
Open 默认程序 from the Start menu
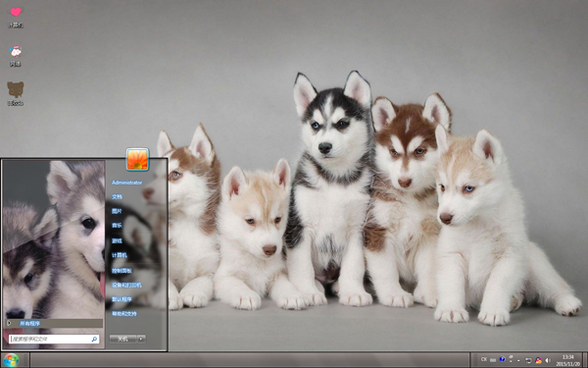(x=122, y=299)
